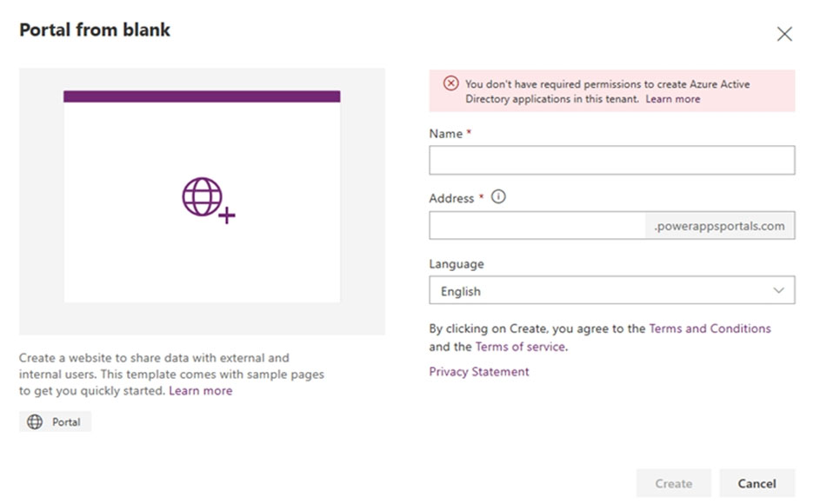Image resolution: width=813 pixels, height=504 pixels.
Task: Click the Address info icon
Action: click(498, 197)
